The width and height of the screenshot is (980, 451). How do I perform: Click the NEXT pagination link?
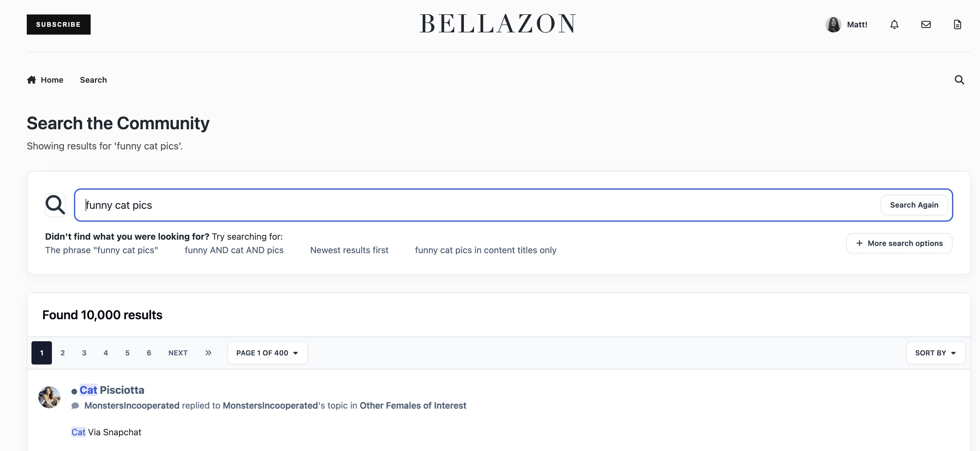pyautogui.click(x=178, y=353)
